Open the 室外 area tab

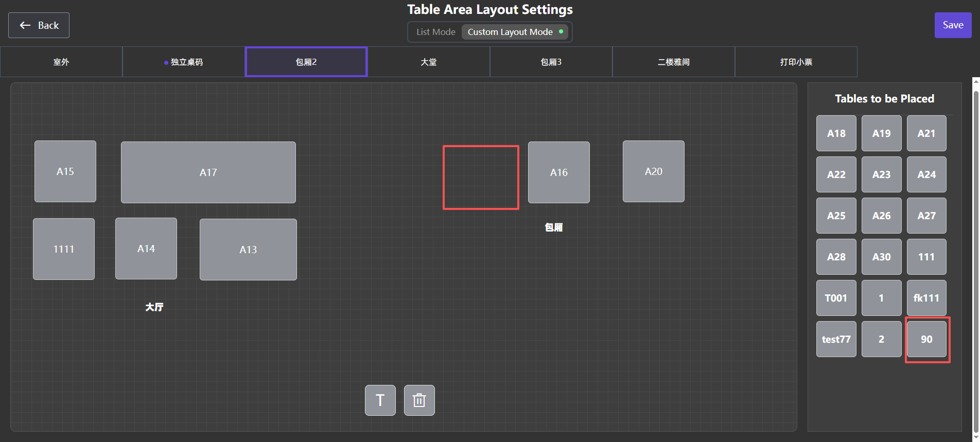pos(61,62)
